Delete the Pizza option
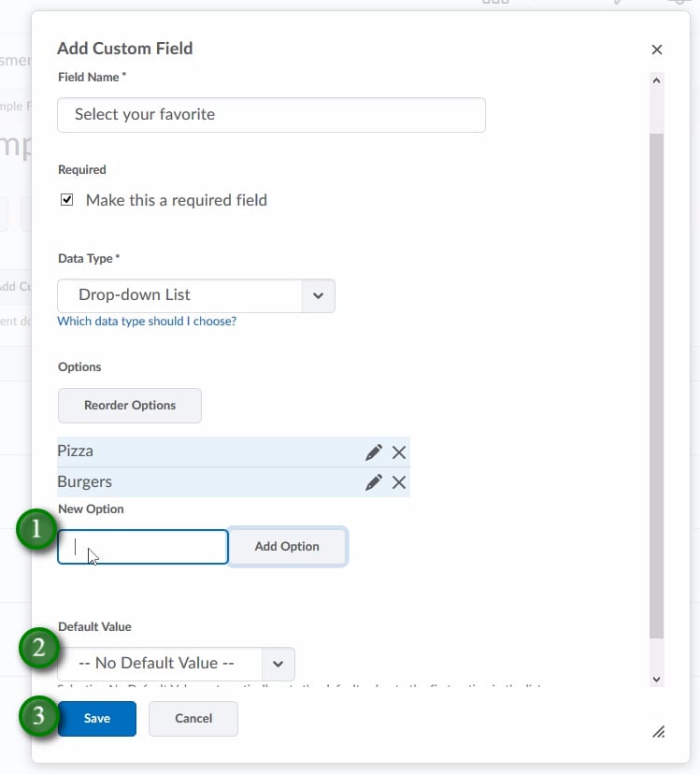Screen dimensions: 700x774 point(399,452)
